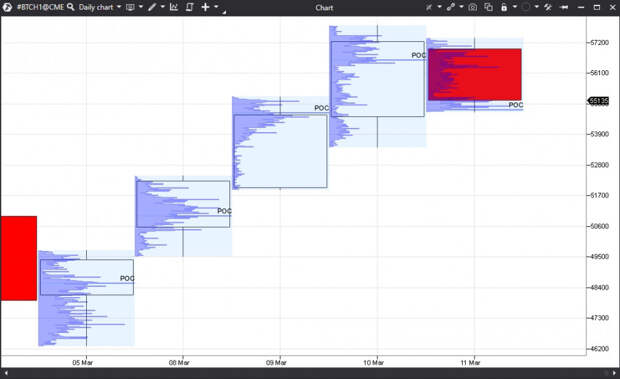Image resolution: width=620 pixels, height=379 pixels.
Task: Select the pencil drawing tool
Action: tap(152, 7)
